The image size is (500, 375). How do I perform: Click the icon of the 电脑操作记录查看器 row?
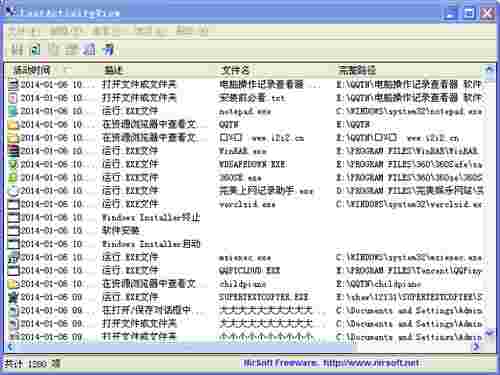click(13, 84)
